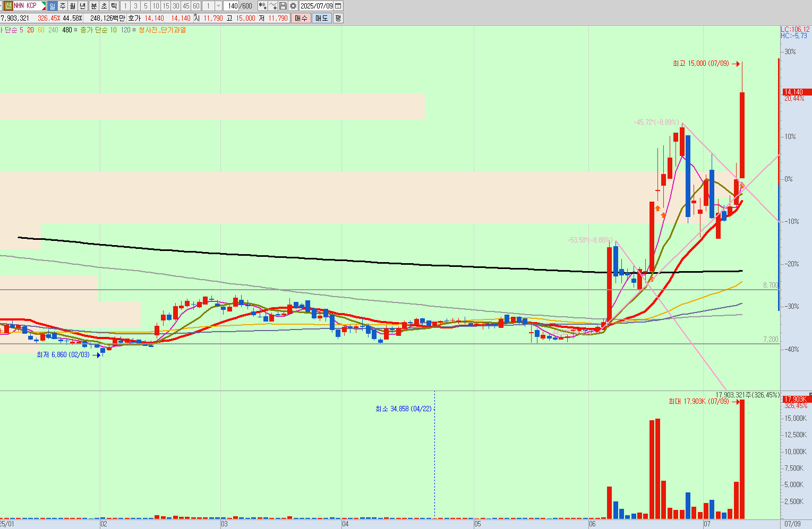Click the LC:106.12 label
812x529 pixels.
(x=795, y=29)
